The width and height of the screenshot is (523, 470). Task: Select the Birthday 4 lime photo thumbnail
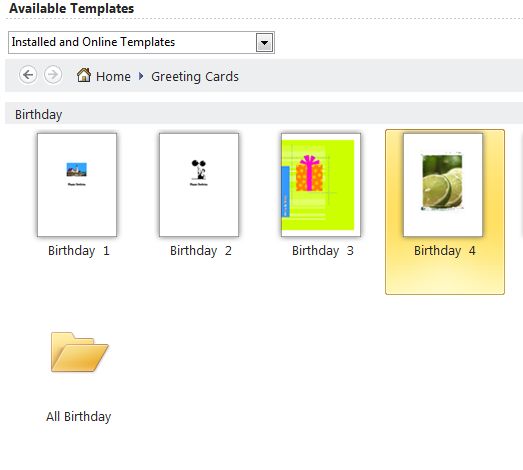[x=443, y=185]
